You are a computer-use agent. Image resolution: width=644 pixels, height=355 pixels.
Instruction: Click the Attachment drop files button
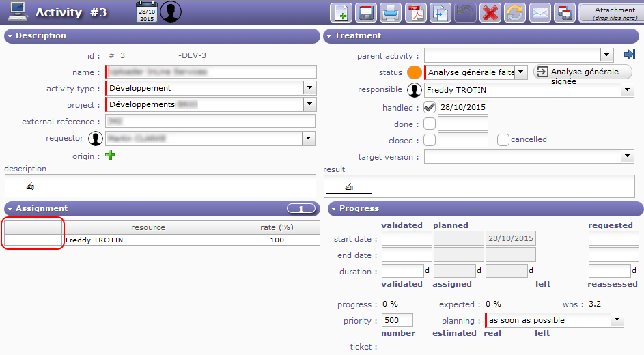610,13
